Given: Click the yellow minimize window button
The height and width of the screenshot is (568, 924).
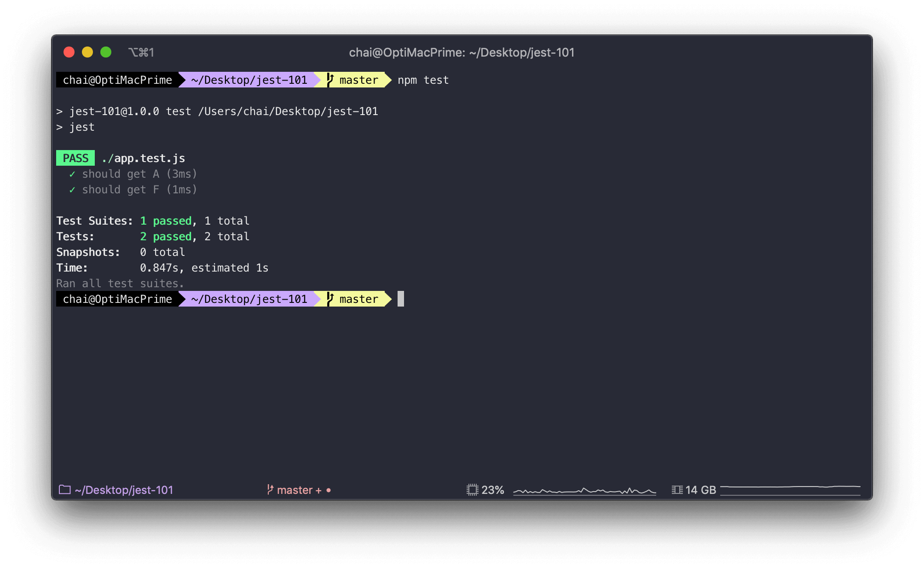Looking at the screenshot, I should click(87, 52).
